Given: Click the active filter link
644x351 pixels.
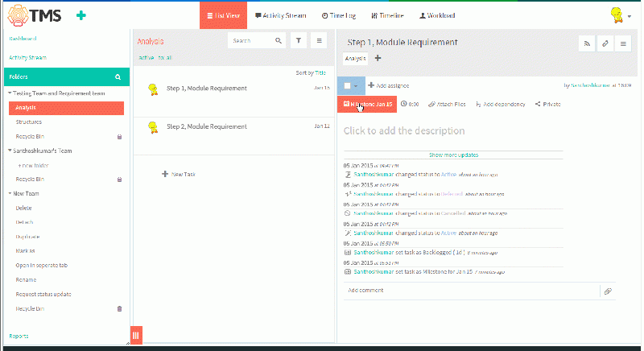Looking at the screenshot, I should [x=147, y=57].
